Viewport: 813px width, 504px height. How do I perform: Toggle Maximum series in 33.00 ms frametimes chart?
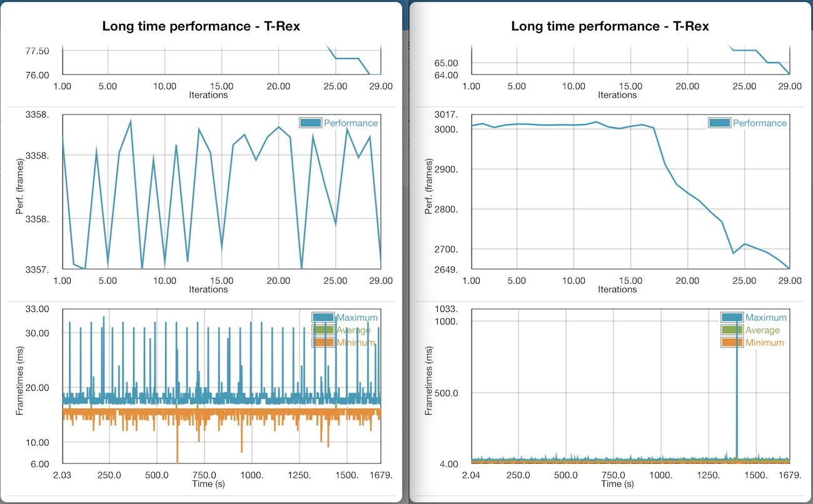323,317
